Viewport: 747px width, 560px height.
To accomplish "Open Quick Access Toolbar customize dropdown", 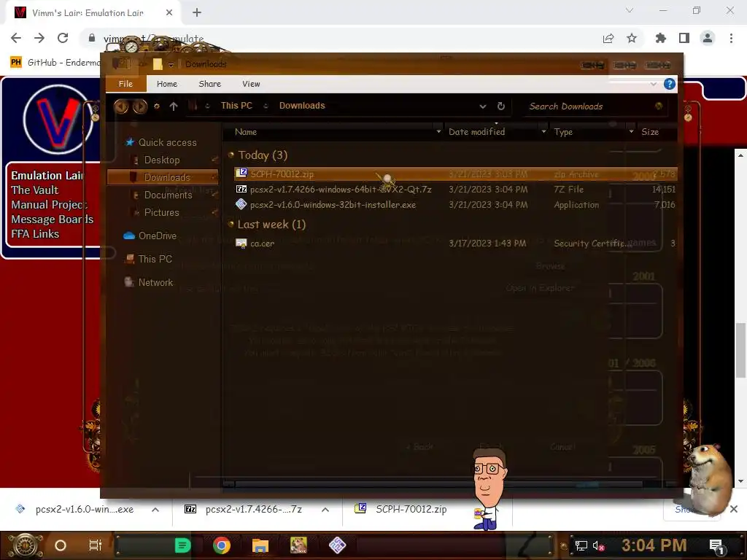I will point(171,65).
